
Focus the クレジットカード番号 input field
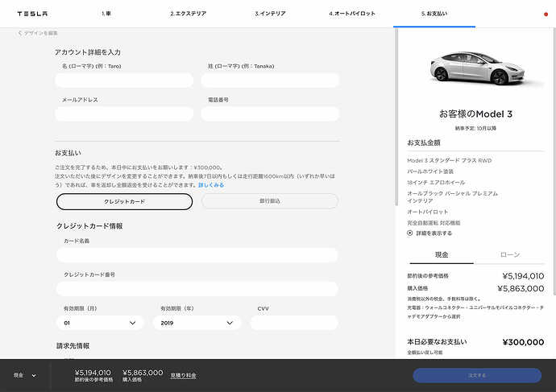tap(197, 289)
